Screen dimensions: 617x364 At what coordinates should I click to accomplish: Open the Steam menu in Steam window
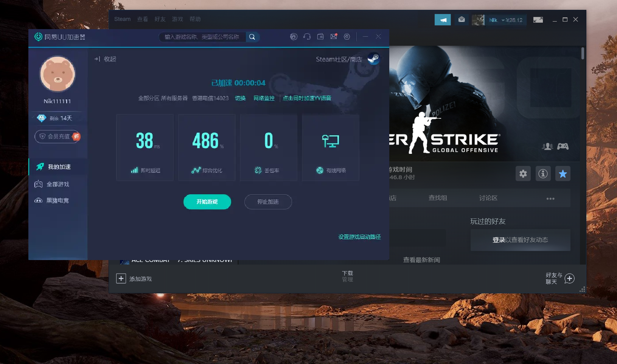click(x=122, y=19)
